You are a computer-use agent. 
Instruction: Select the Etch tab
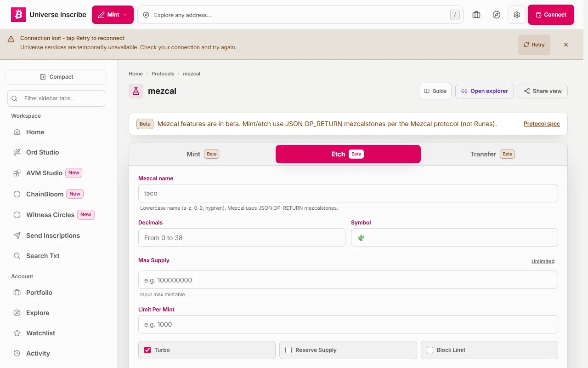point(348,154)
